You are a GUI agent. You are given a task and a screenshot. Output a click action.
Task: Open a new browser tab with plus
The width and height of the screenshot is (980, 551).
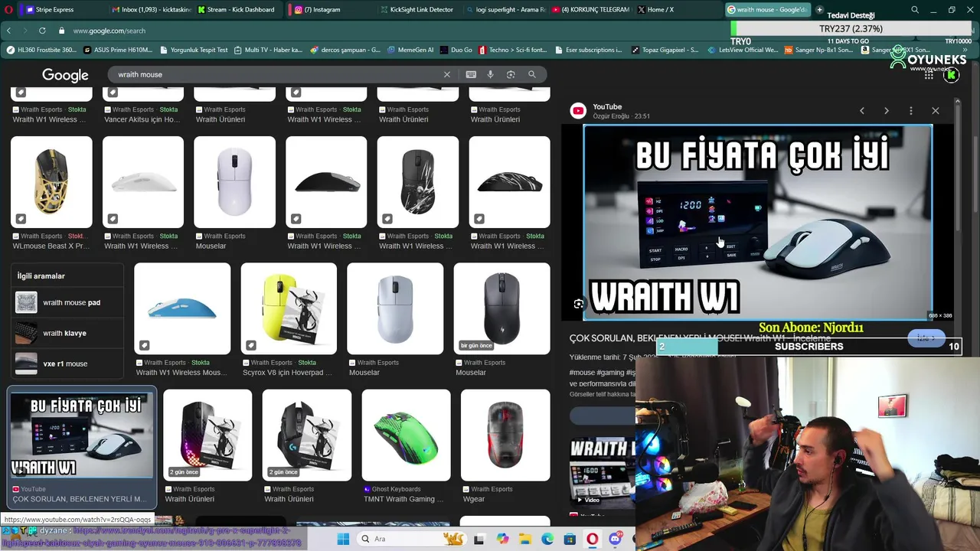(819, 9)
